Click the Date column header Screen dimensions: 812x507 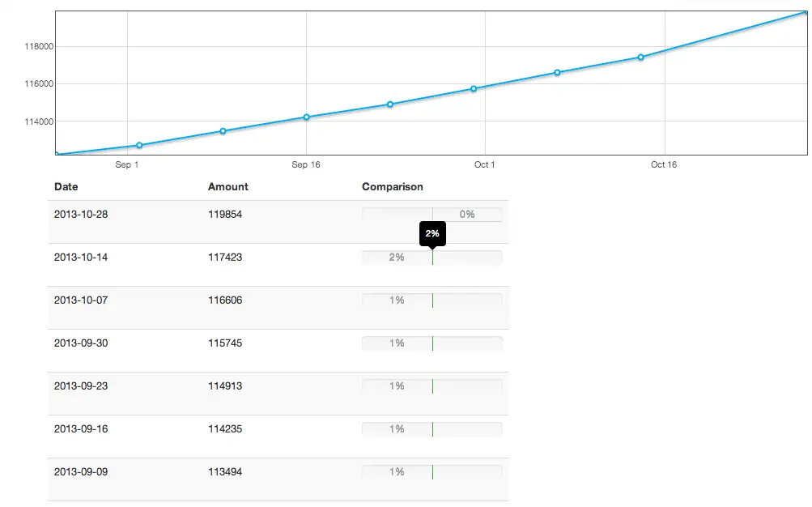coord(66,187)
